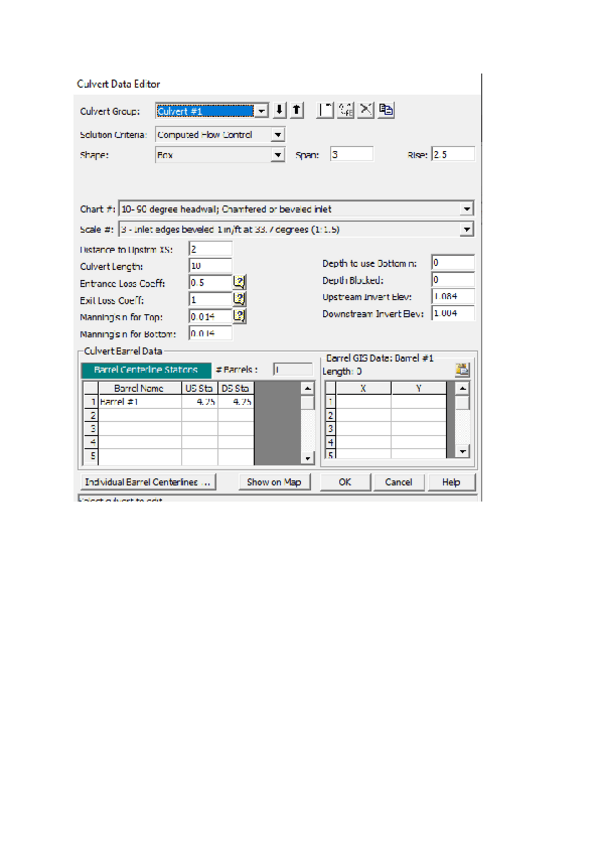The height and width of the screenshot is (848, 600).
Task: Expand the Culvert Group dropdown
Action: coord(262,111)
